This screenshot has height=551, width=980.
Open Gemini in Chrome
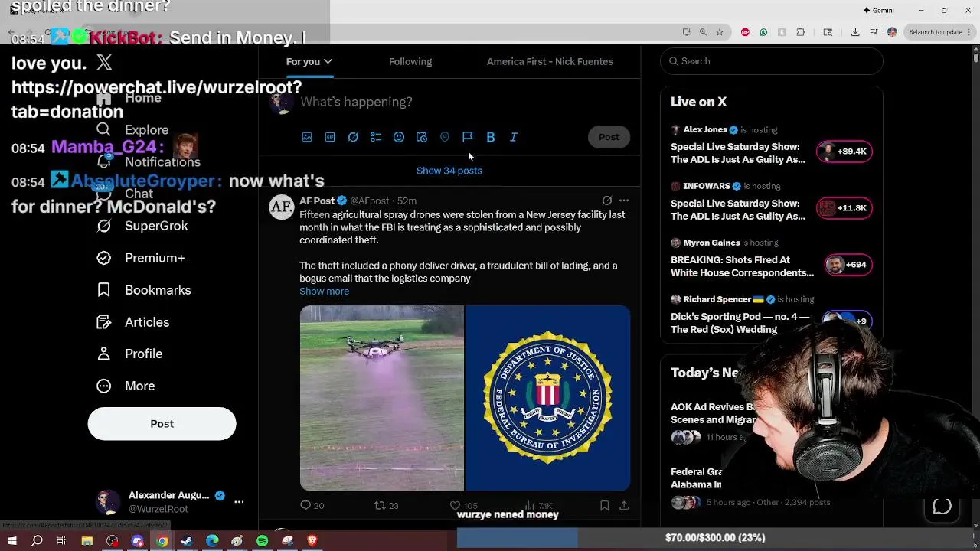[x=878, y=10]
